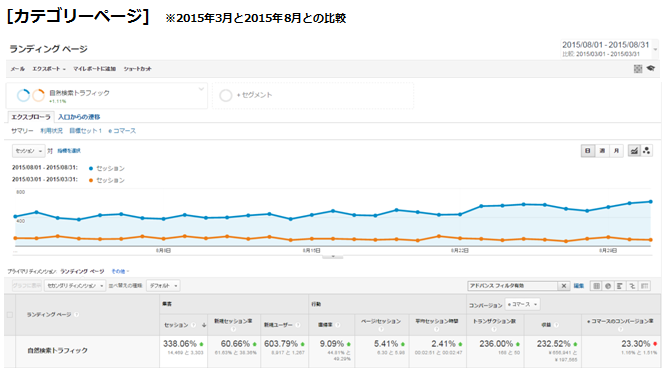Select the data table view icon
This screenshot has height=374, width=672.
596,286
